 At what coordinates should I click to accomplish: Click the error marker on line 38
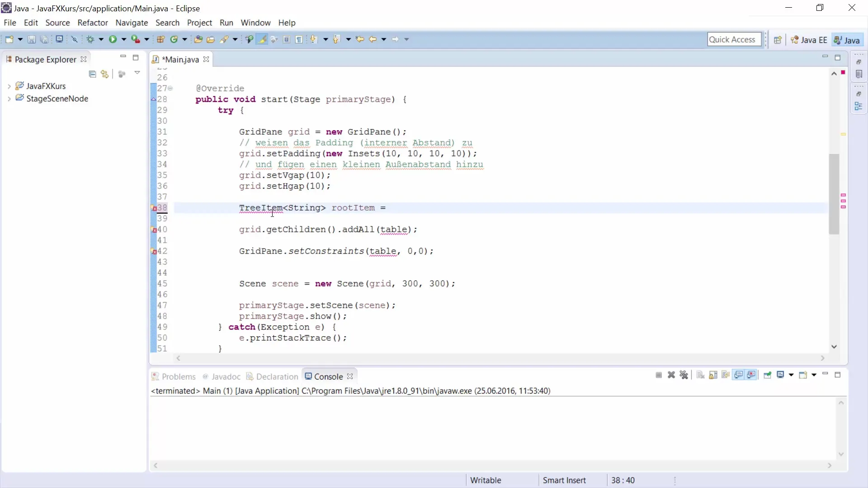tap(154, 208)
